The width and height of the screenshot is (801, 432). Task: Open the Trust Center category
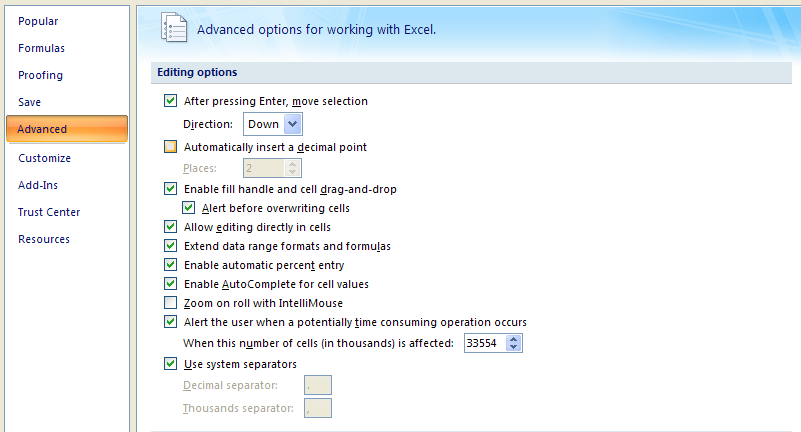point(49,212)
